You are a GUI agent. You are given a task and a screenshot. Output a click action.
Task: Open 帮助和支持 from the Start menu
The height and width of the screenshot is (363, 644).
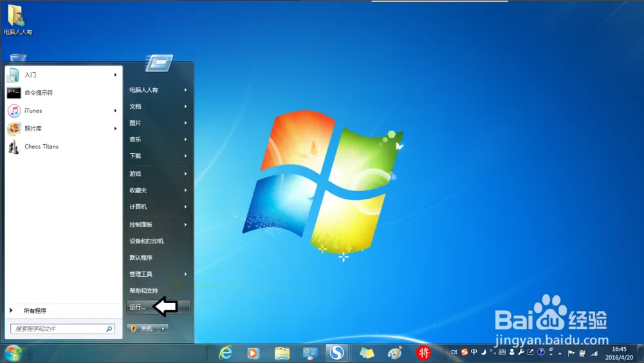click(143, 291)
